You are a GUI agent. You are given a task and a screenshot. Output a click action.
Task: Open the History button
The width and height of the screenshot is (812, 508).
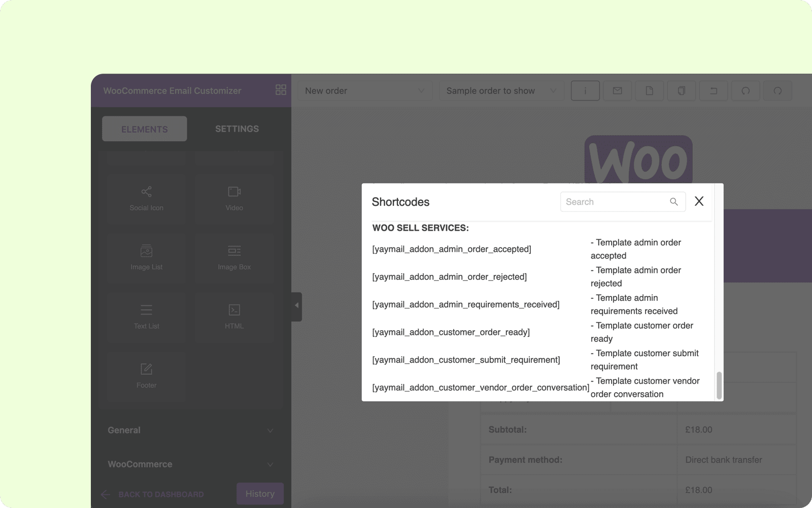point(260,494)
